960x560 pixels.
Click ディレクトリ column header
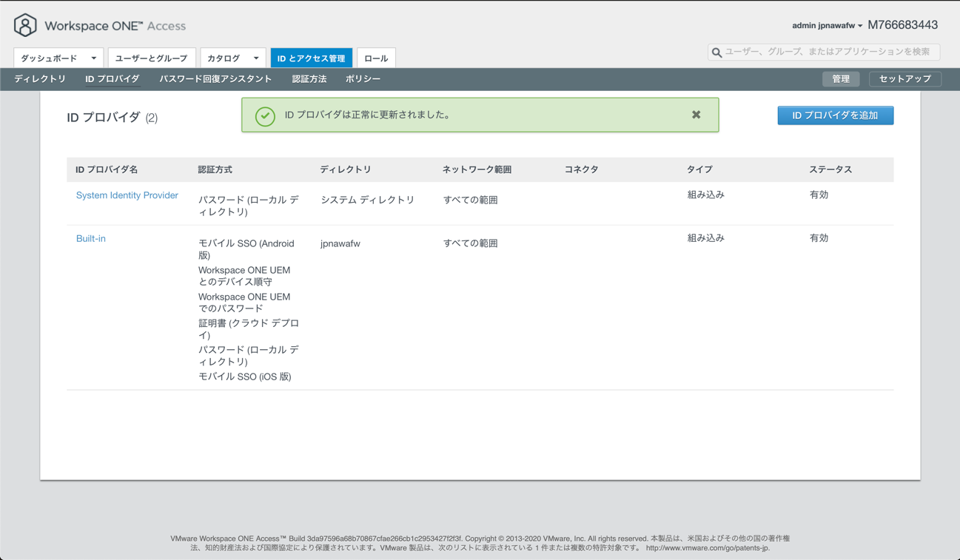click(346, 169)
